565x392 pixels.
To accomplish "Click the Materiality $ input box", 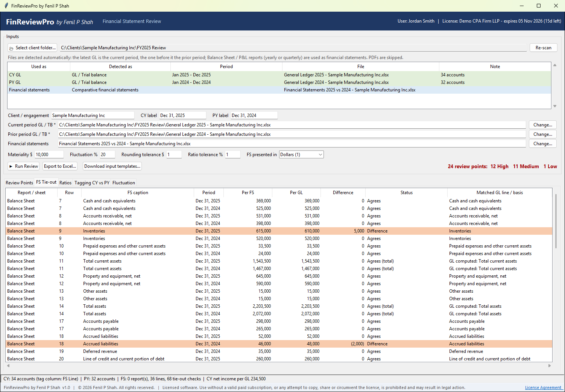I will (49, 155).
